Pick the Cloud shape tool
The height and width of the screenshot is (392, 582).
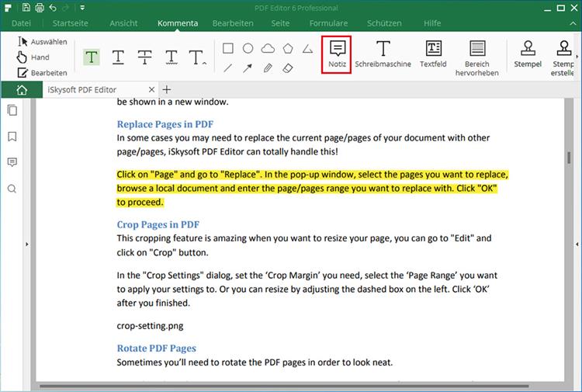coord(268,48)
